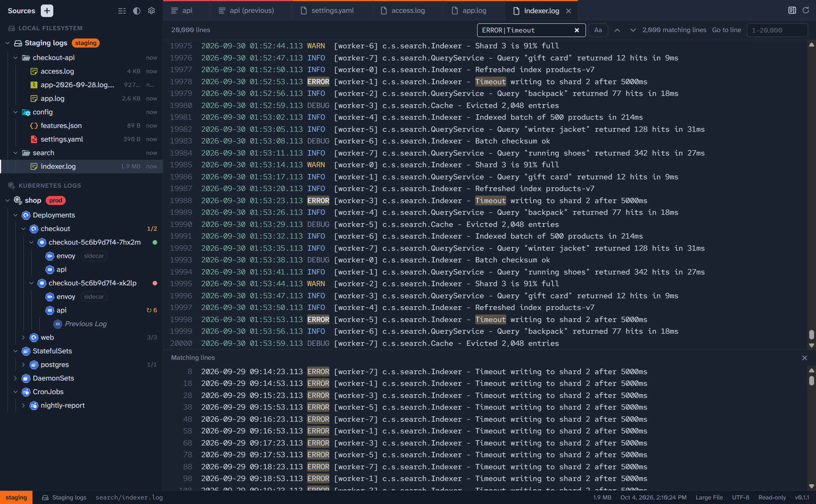Collapse the search folder
Screen dimensions: 816x504
pyautogui.click(x=15, y=153)
